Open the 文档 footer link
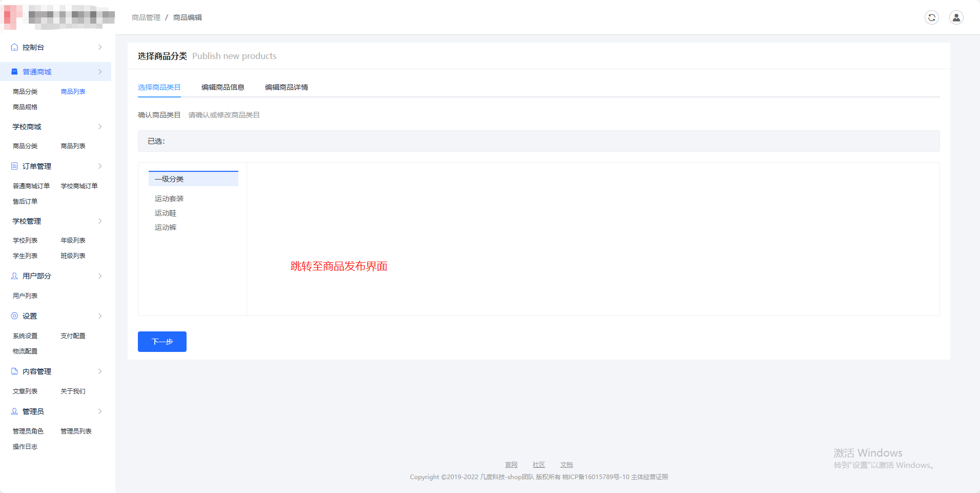The width and height of the screenshot is (980, 493). [x=566, y=464]
